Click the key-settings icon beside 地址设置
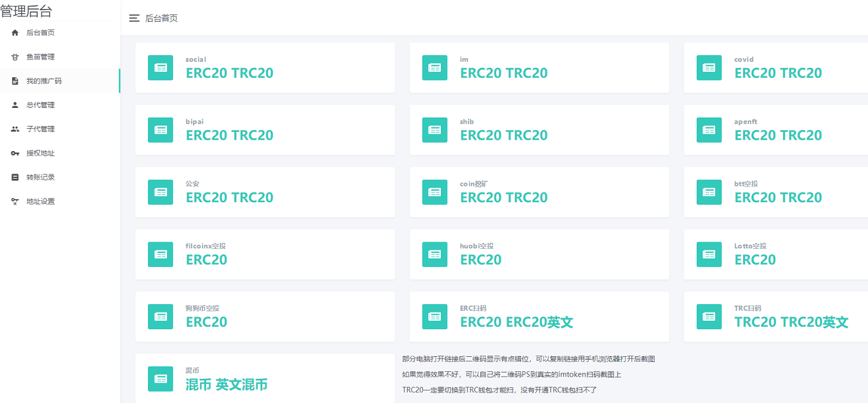Viewport: 868px width, 403px height. point(14,200)
